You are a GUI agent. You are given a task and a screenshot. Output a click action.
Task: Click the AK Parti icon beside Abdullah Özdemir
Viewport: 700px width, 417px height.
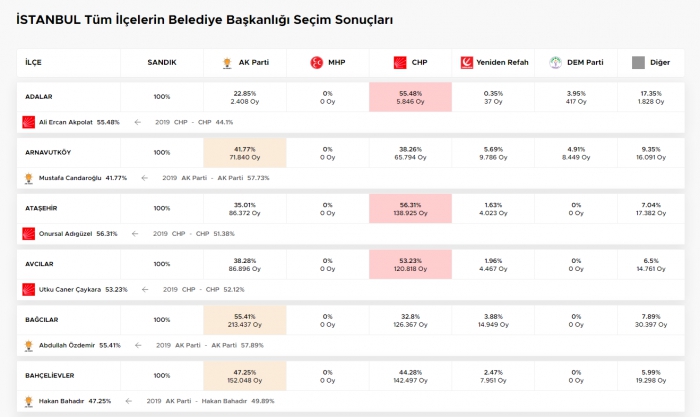tap(28, 345)
